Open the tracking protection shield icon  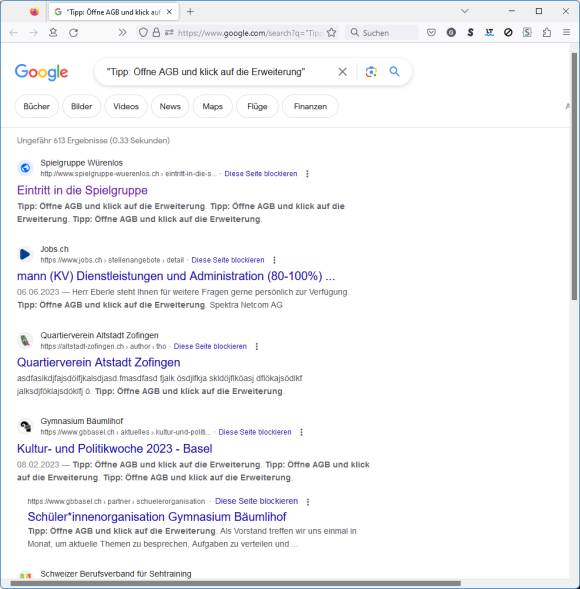(143, 33)
